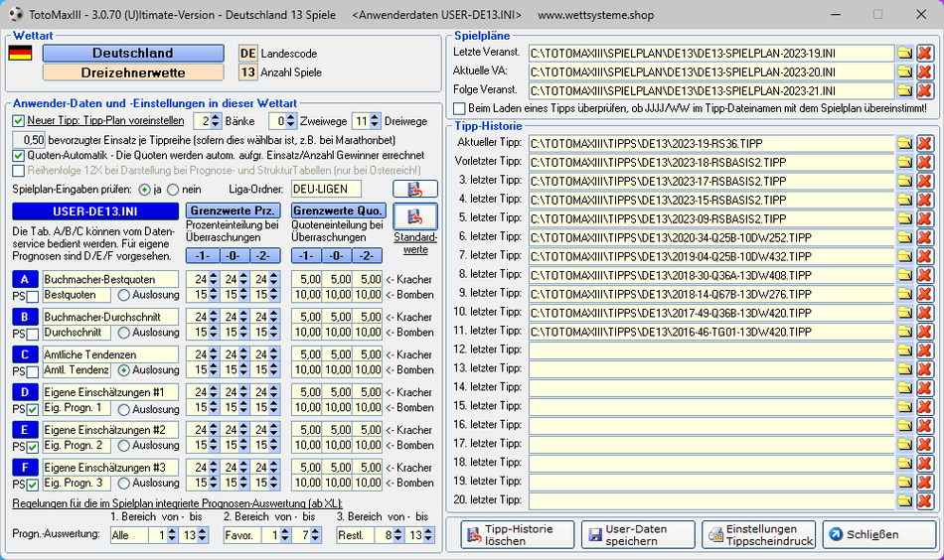Click the USER-DE13.INI button

tap(95, 211)
